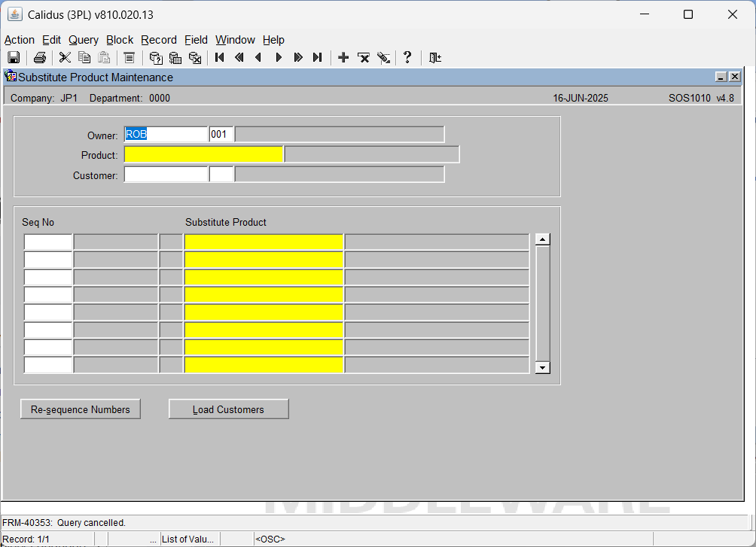The image size is (756, 547).
Task: Jump forward a block of records
Action: coord(298,58)
